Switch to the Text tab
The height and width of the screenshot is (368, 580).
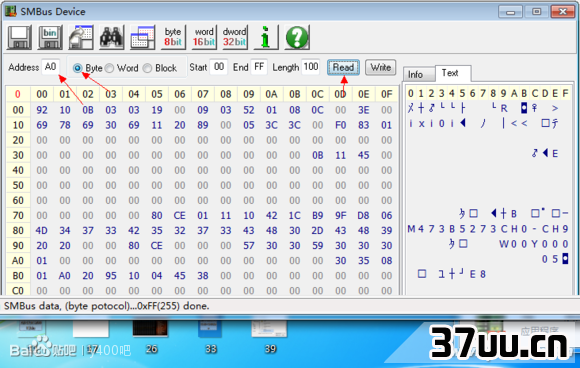coord(453,73)
